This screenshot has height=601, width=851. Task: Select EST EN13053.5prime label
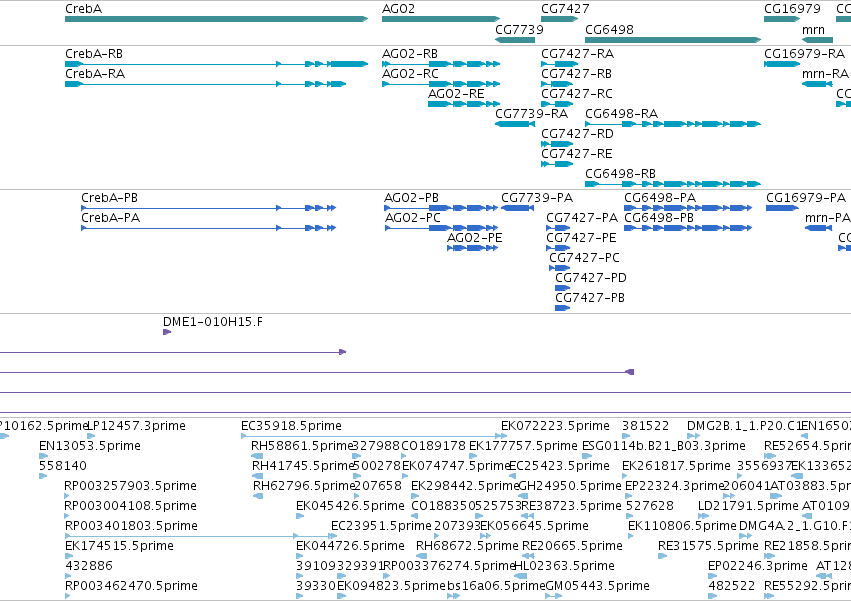click(90, 446)
